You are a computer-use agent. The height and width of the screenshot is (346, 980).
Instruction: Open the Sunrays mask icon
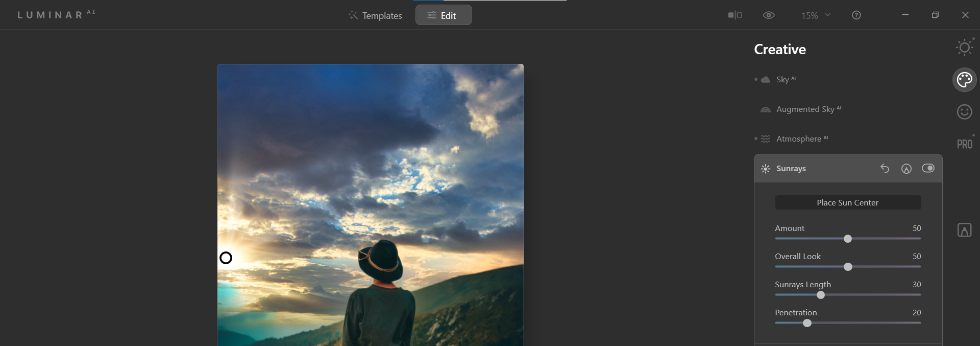906,168
